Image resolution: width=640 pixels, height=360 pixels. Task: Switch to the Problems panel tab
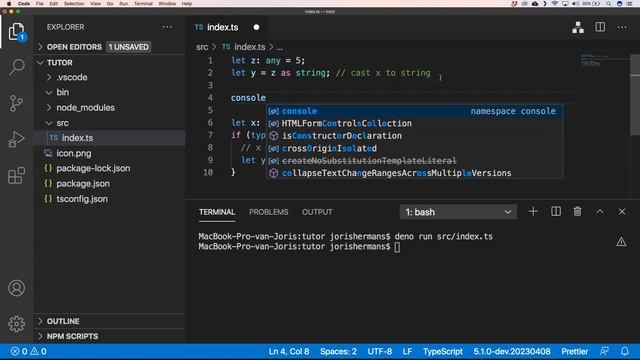click(269, 212)
